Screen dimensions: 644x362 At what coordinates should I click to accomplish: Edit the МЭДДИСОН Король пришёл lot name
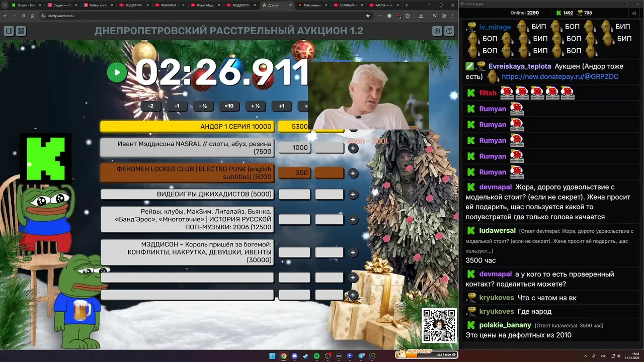(x=187, y=252)
